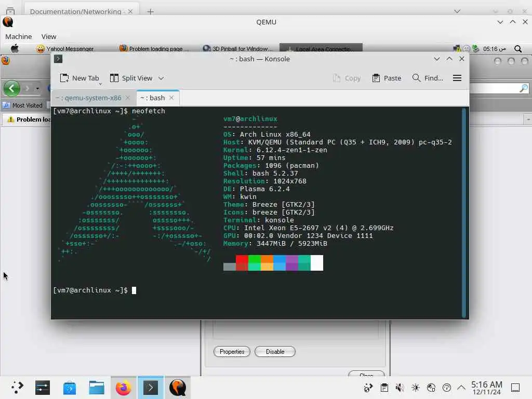Click the Apple menu icon in guest
Image resolution: width=532 pixels, height=399 pixels.
(x=15, y=48)
